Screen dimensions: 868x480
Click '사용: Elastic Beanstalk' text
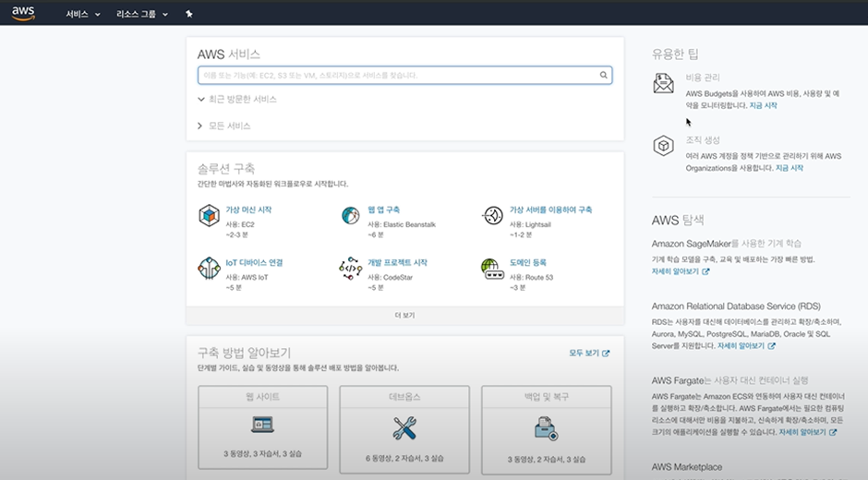pyautogui.click(x=402, y=224)
